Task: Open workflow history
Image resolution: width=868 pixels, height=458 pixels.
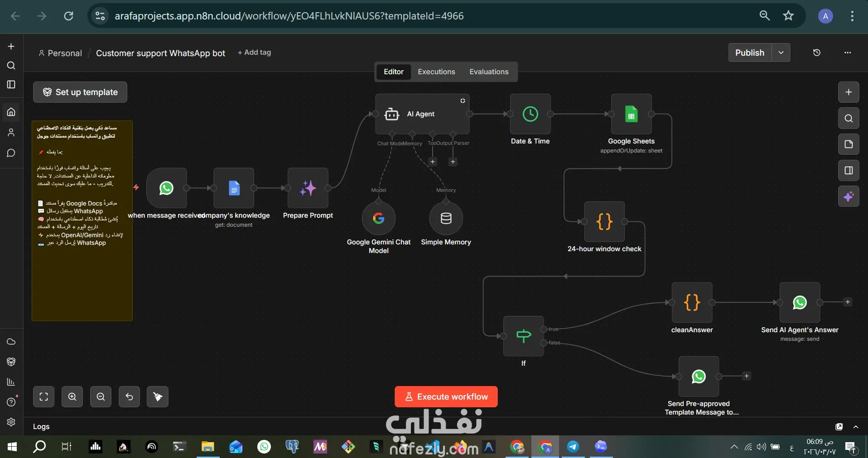Action: pyautogui.click(x=817, y=52)
